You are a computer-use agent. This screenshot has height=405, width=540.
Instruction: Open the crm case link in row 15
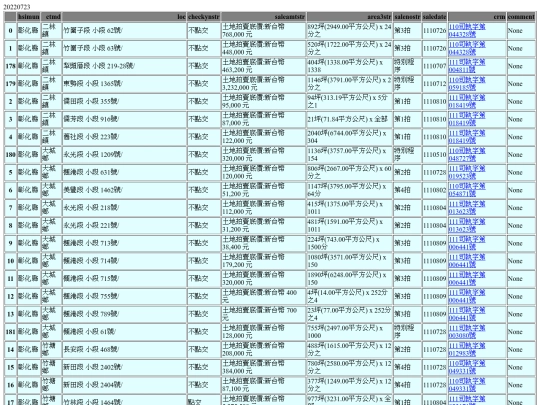coord(467,367)
